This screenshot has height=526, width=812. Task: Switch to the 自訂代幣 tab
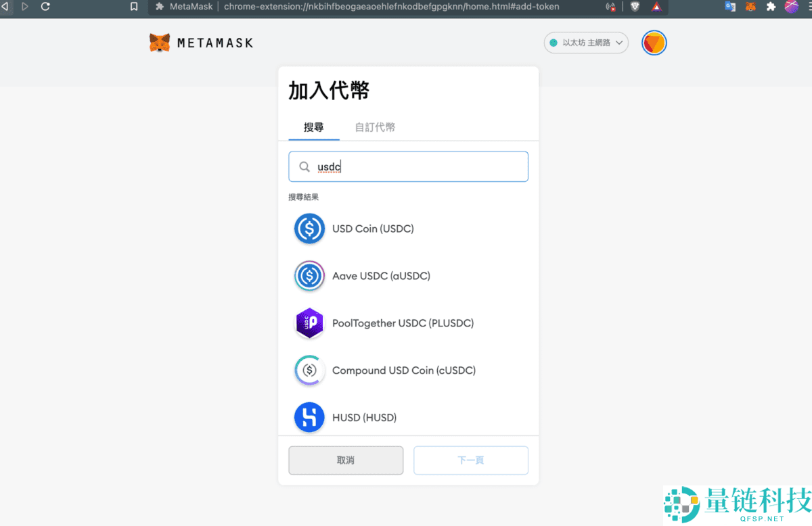[x=375, y=126]
